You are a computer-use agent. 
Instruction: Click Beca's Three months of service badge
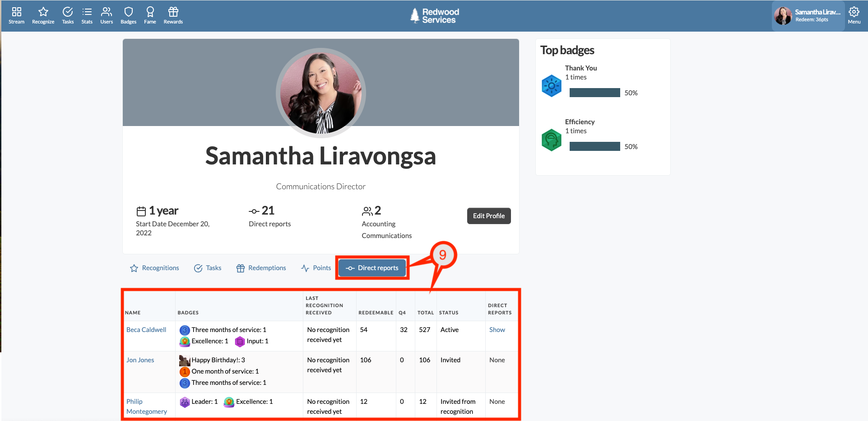click(x=185, y=330)
